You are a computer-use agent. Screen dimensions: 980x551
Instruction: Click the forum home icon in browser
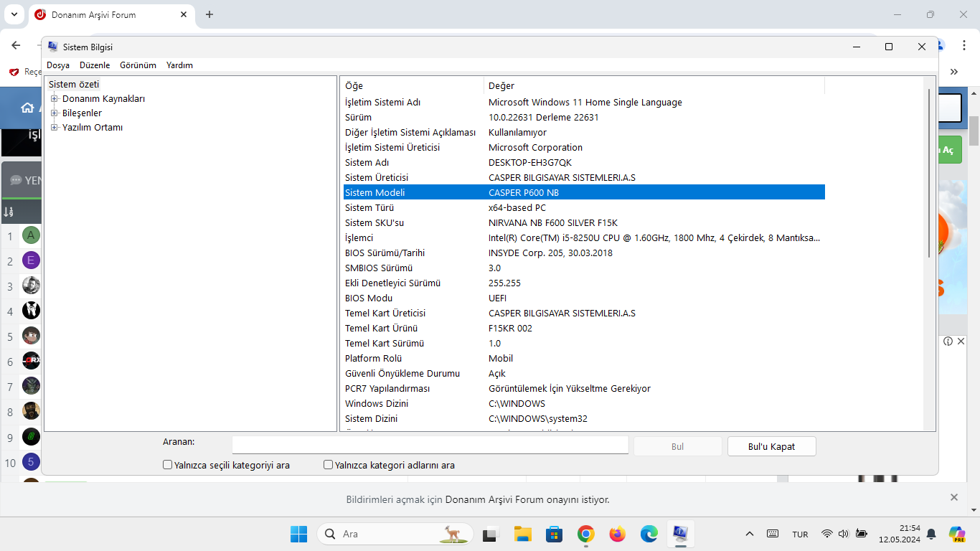coord(27,108)
